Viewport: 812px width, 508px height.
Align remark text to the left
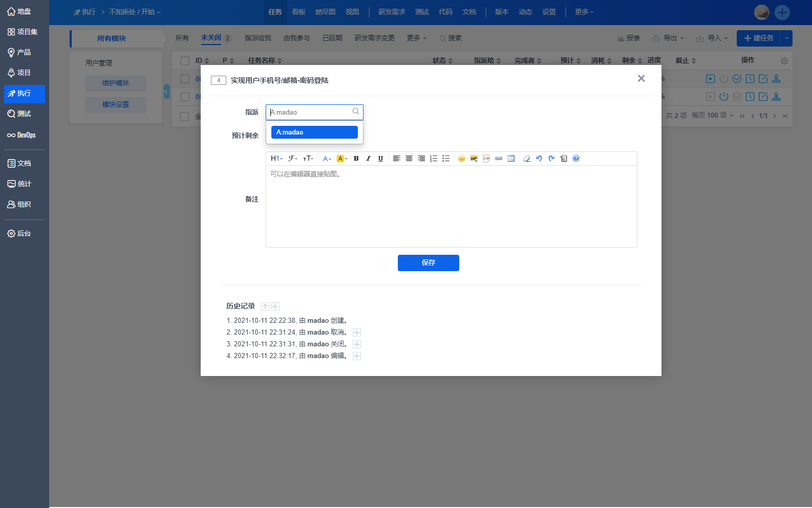click(397, 159)
